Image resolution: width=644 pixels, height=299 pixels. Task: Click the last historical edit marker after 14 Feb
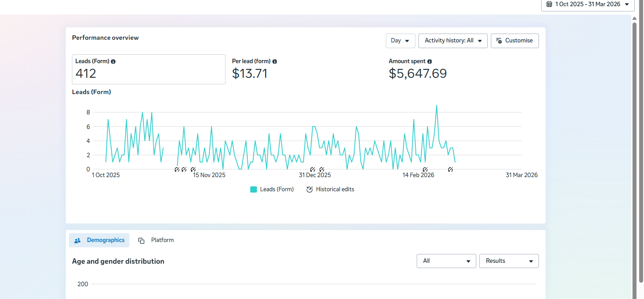point(451,170)
